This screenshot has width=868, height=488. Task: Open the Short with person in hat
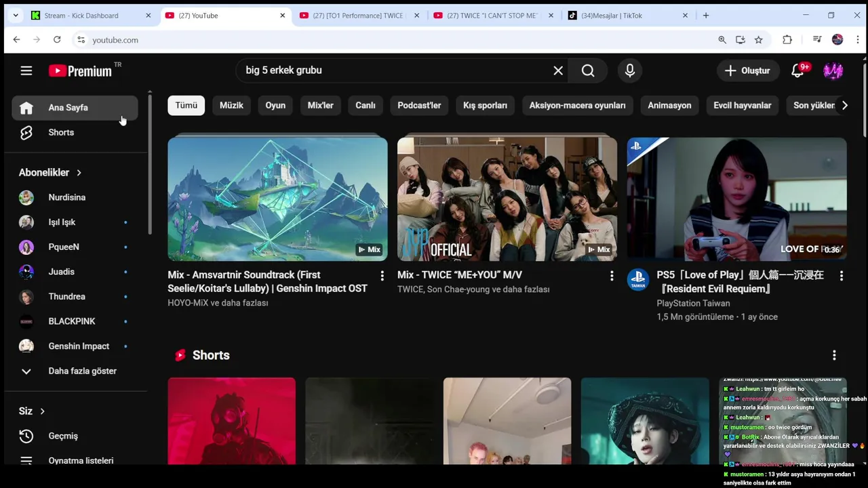point(645,421)
